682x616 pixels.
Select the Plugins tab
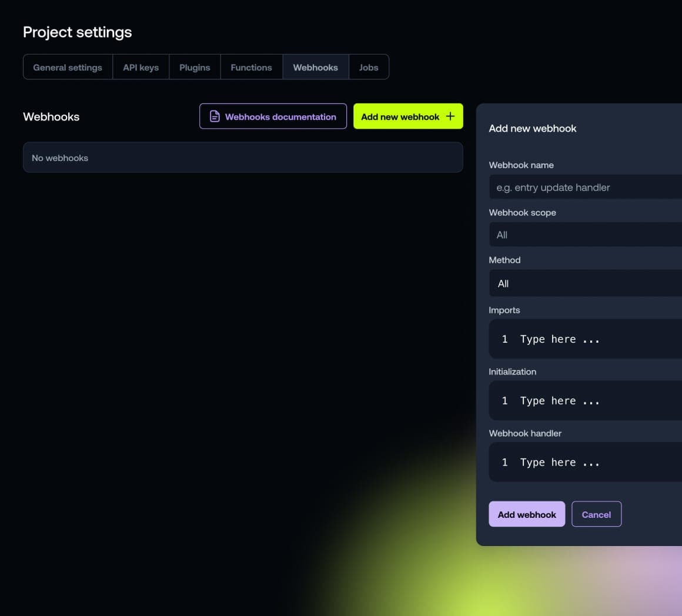pos(195,67)
